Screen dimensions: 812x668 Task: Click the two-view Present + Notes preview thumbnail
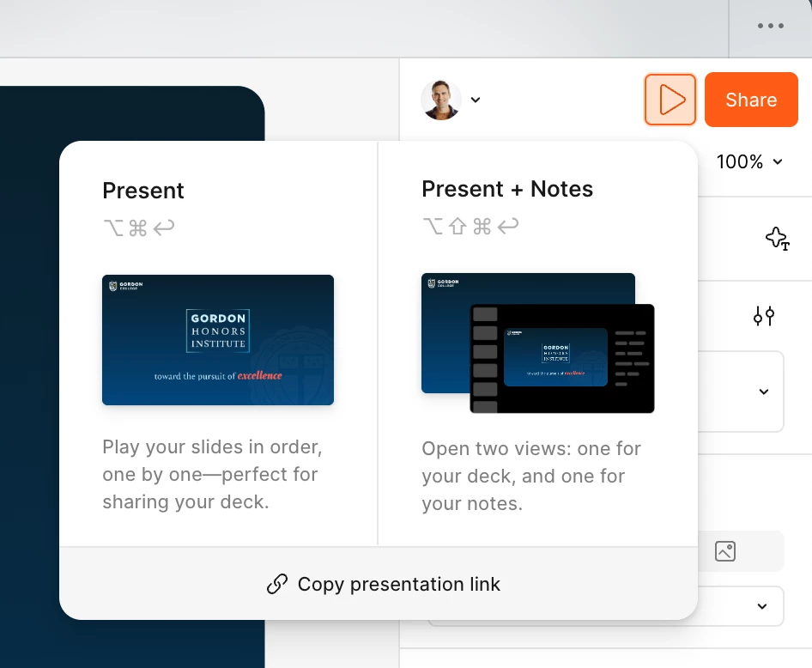click(538, 343)
